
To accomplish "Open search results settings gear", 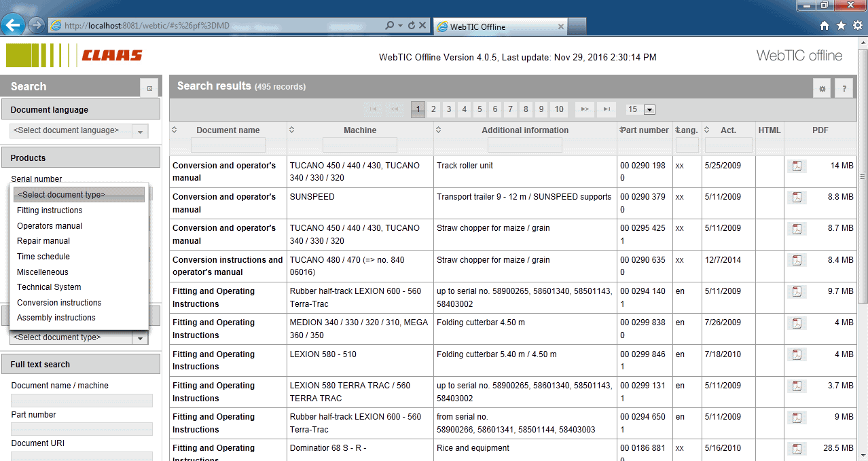I will 822,88.
